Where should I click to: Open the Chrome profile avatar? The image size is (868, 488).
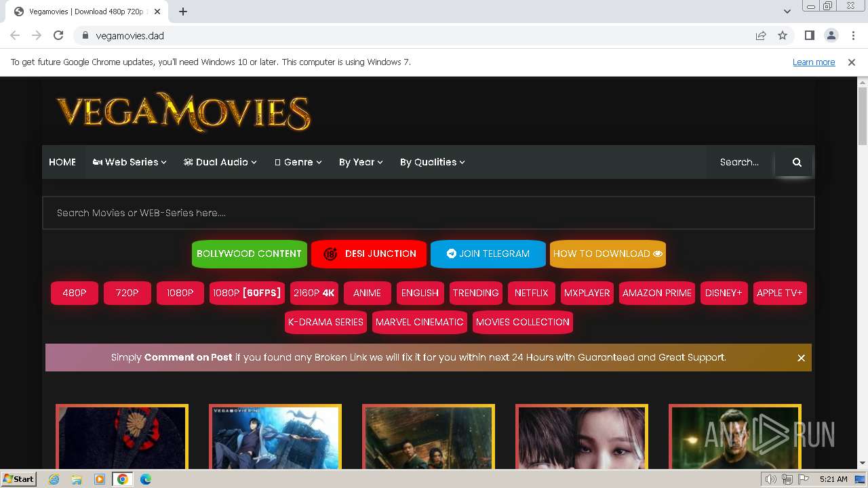click(x=831, y=35)
